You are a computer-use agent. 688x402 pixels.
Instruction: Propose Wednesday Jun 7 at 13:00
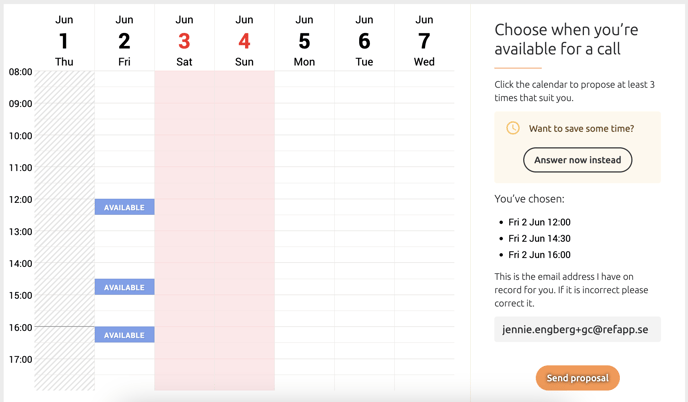coord(424,239)
